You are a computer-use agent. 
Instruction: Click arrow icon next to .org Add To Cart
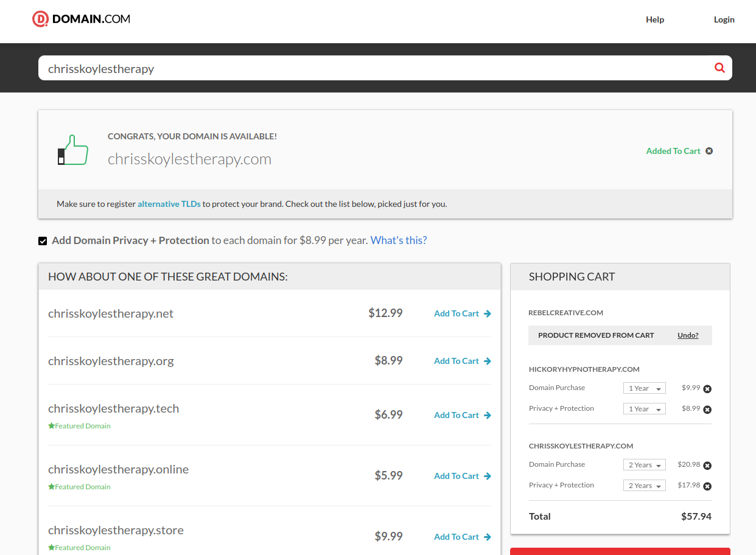(488, 361)
